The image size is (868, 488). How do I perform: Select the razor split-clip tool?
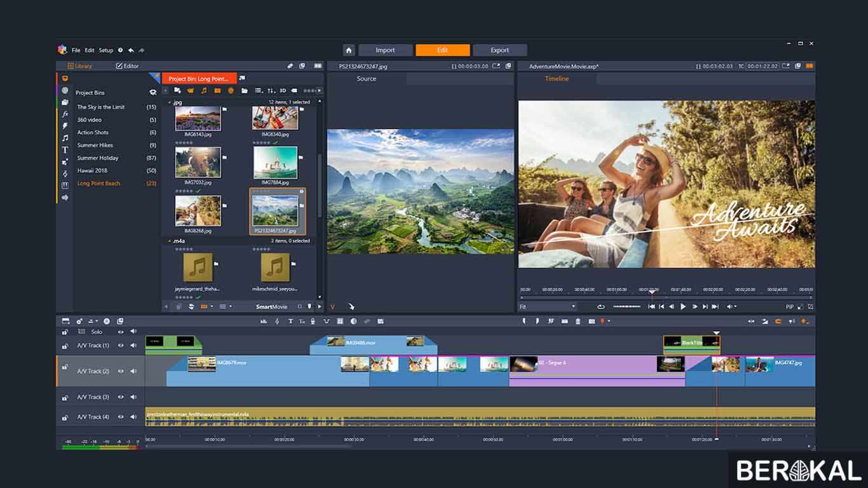552,321
